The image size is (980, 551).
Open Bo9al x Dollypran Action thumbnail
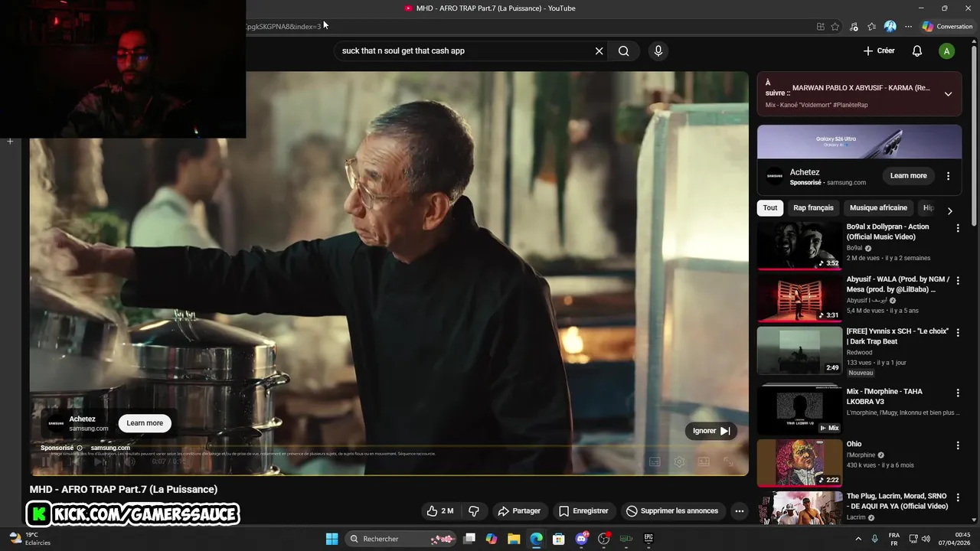coord(799,246)
